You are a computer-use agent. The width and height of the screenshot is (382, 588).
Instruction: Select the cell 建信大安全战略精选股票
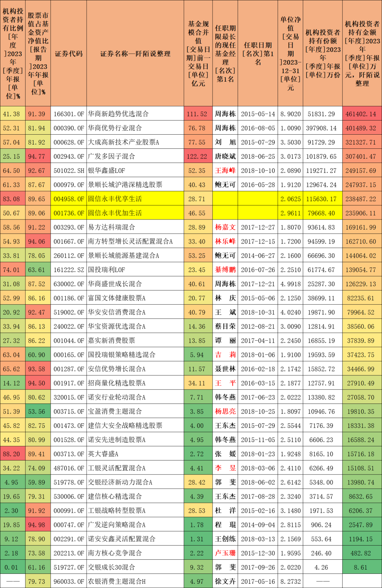click(x=135, y=425)
